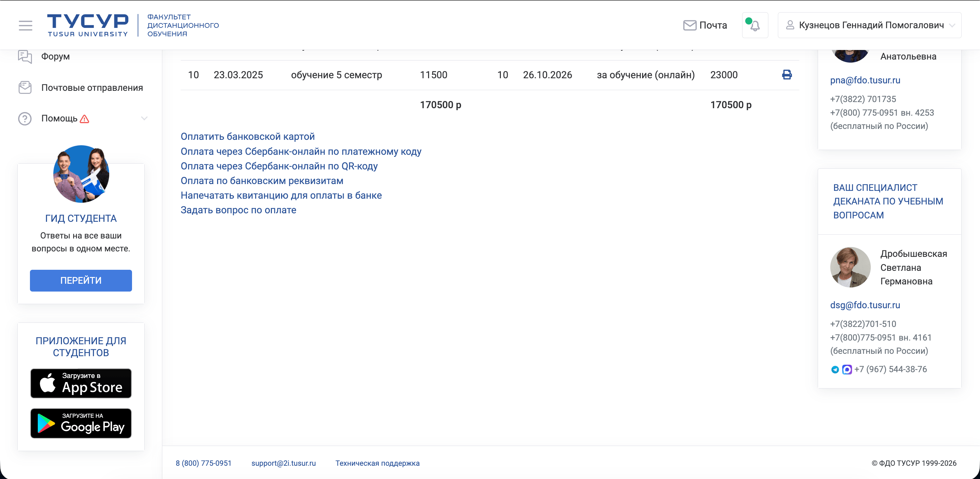
Task: Click Ваш специалист деканата по учебным вопросам heading
Action: [888, 201]
